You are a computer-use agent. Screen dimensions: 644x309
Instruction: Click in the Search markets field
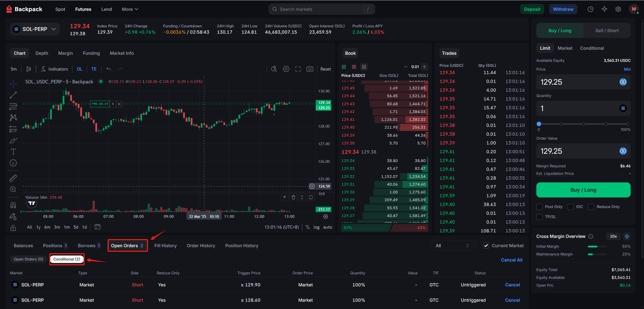point(322,9)
